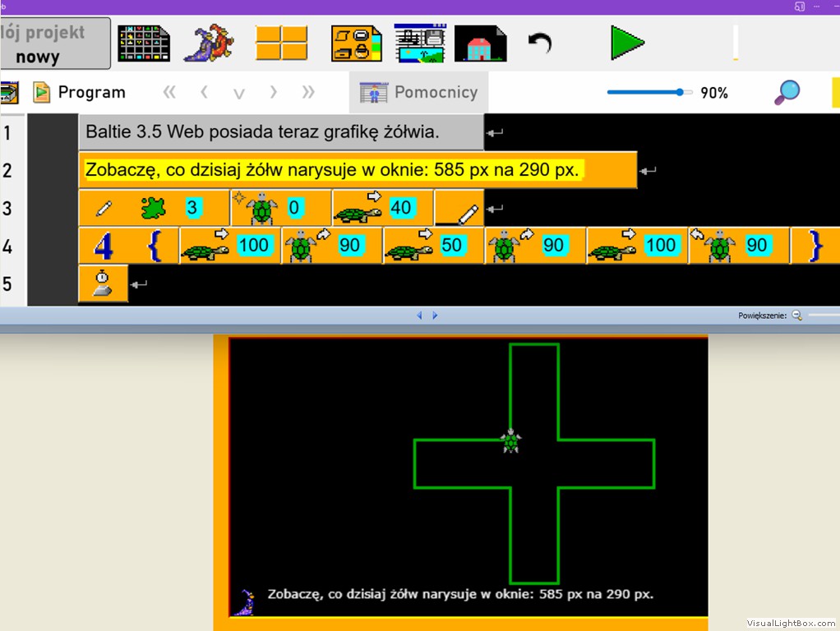Open the wizard Baltie mode icon
Viewport: 840px width, 631px height.
209,43
